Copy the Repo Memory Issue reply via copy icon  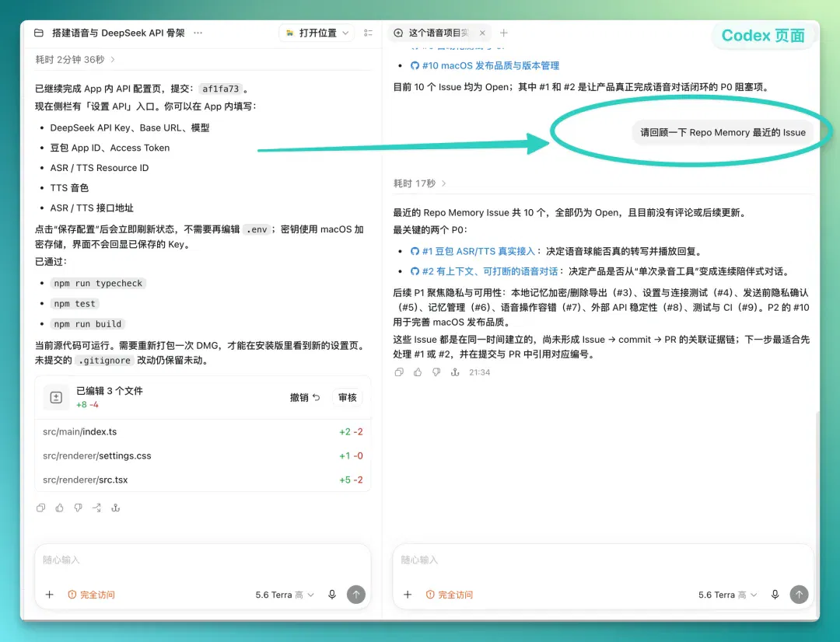(x=399, y=372)
